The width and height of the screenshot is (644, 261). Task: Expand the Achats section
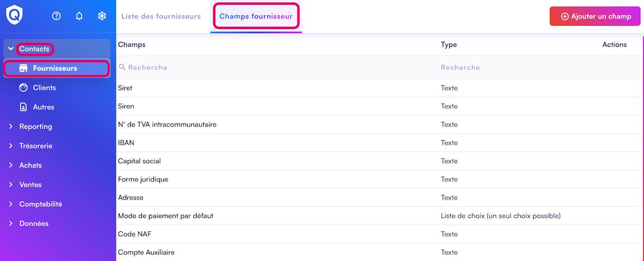(x=30, y=165)
